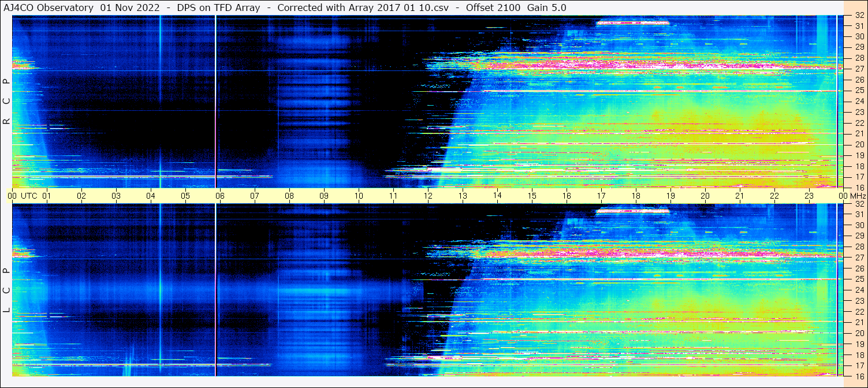This screenshot has height=388, width=868.
Task: Click the AJ4CO Observatory title text
Action: tap(49, 8)
